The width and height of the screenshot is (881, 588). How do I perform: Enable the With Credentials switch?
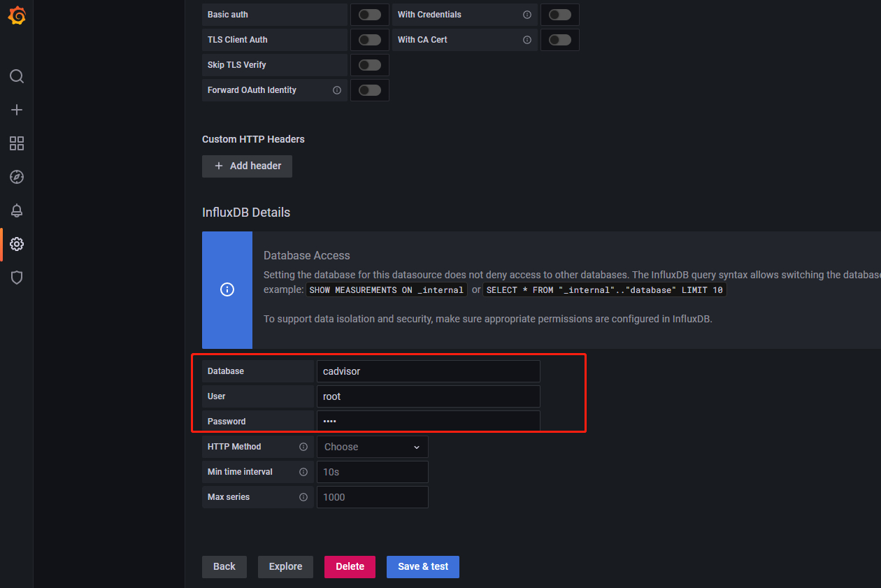(x=560, y=15)
